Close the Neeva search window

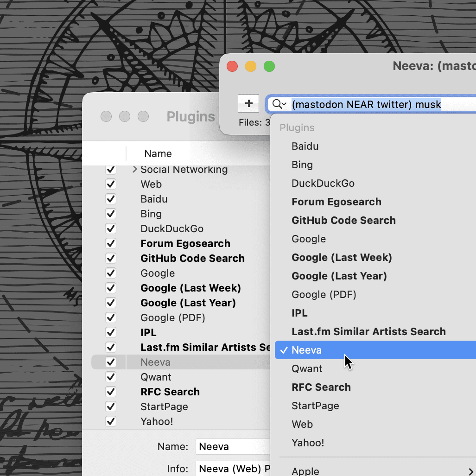click(232, 66)
